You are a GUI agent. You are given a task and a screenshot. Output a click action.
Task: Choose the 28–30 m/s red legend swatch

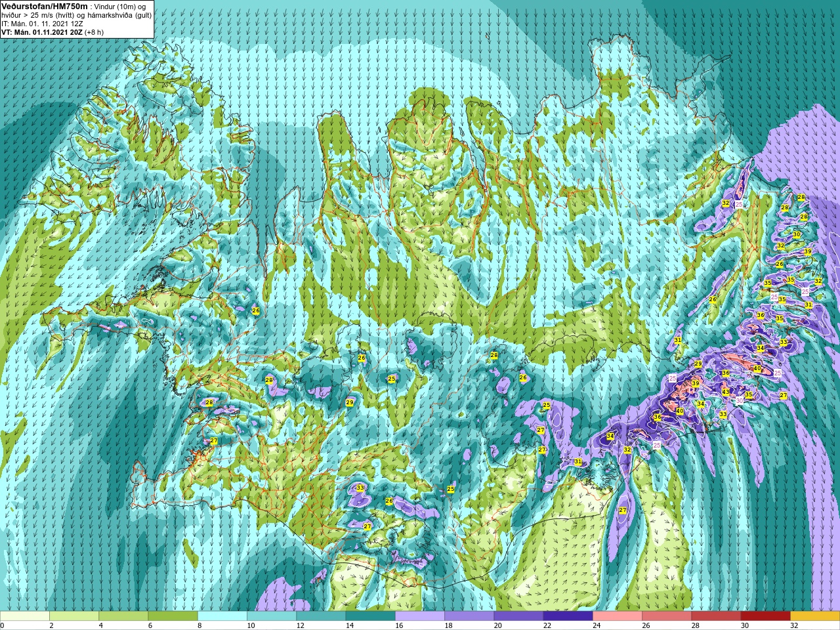pos(716,616)
